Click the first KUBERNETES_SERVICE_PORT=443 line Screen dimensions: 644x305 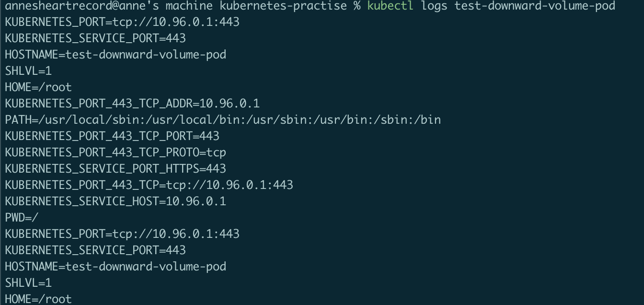[95, 38]
